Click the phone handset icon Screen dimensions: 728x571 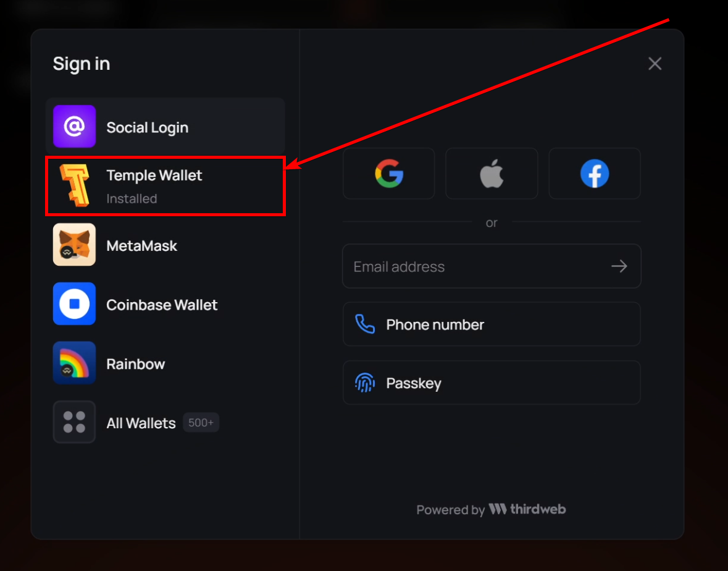(365, 324)
